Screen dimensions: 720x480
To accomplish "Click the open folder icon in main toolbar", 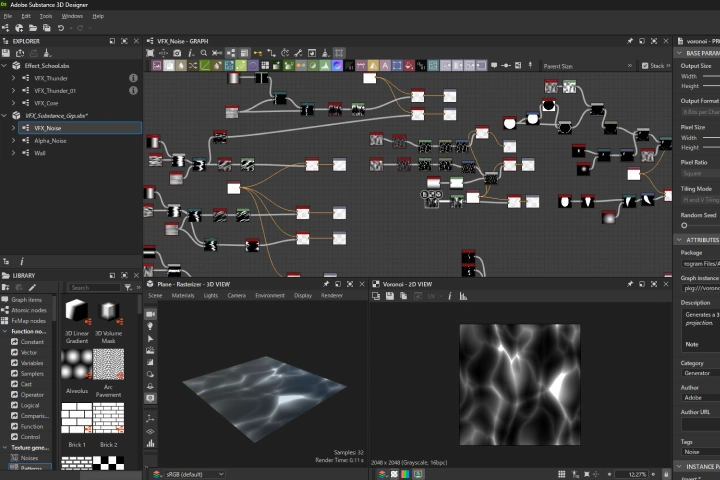I will [33, 28].
